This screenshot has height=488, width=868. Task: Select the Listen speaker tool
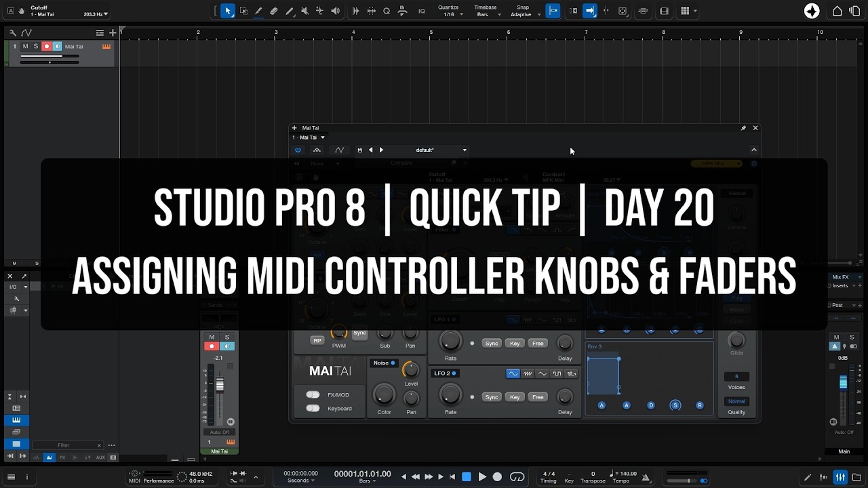coord(335,11)
